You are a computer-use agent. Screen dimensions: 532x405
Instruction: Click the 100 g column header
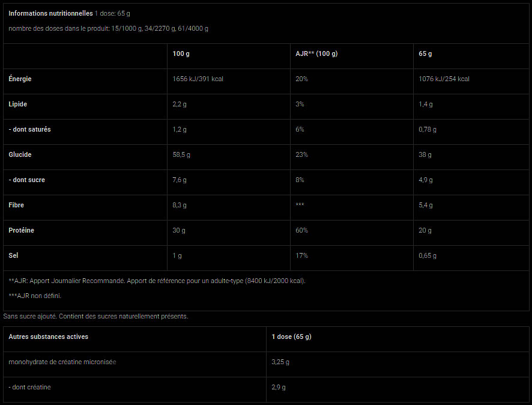pos(181,53)
